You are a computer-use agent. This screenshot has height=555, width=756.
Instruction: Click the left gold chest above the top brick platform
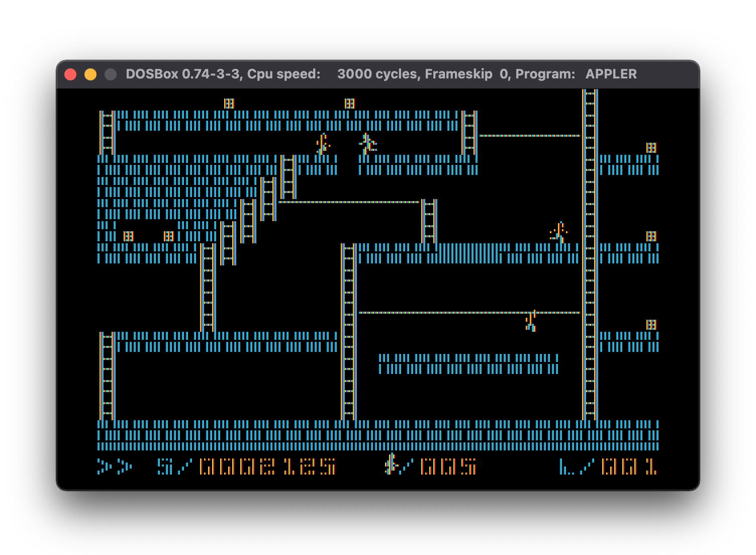click(229, 103)
